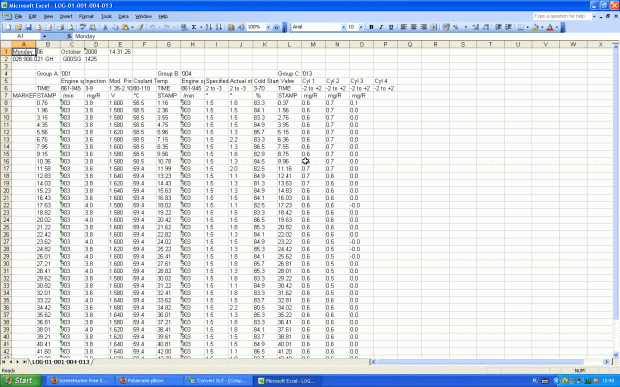Open Fill Color dropdown arrow
This screenshot has width=620, height=387.
click(542, 27)
